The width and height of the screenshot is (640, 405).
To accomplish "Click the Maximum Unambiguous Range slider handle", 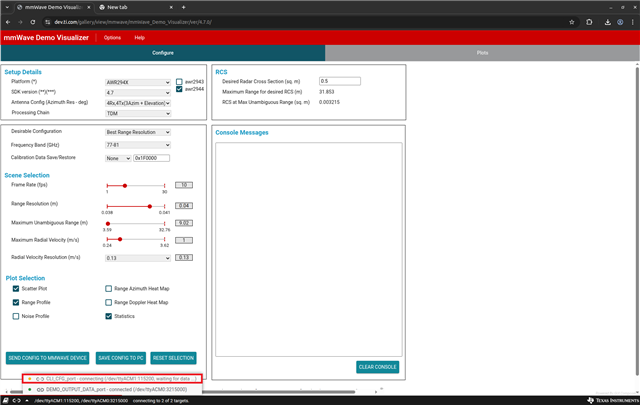I will pos(108,224).
